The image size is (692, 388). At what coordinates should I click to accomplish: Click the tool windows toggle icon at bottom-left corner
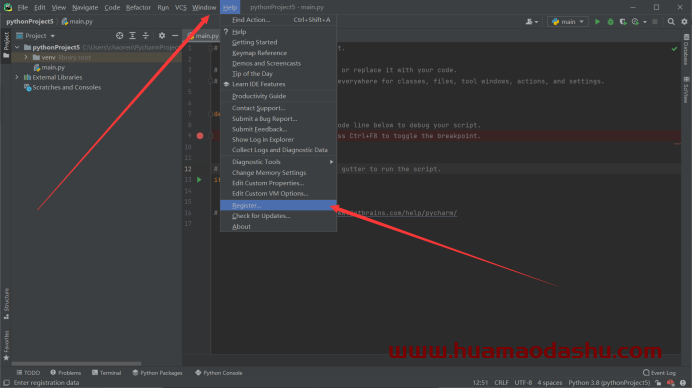(x=6, y=383)
